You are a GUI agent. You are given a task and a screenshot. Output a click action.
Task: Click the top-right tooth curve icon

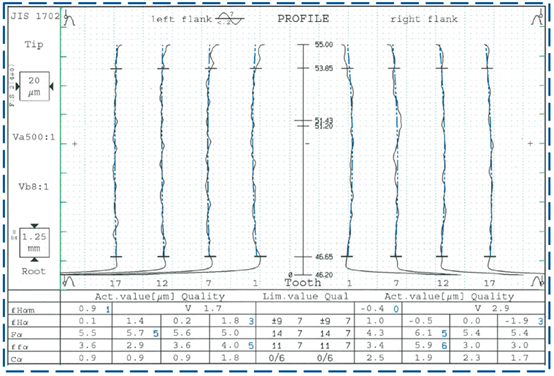pyautogui.click(x=538, y=18)
